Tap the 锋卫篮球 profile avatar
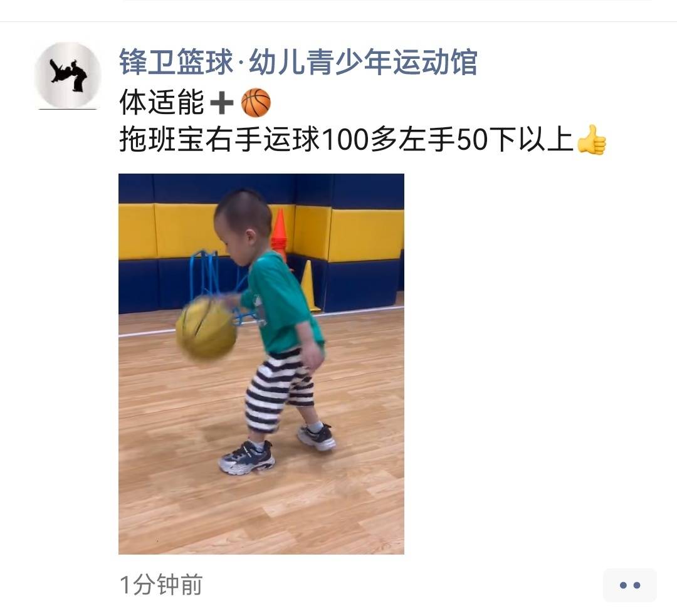 coord(68,76)
